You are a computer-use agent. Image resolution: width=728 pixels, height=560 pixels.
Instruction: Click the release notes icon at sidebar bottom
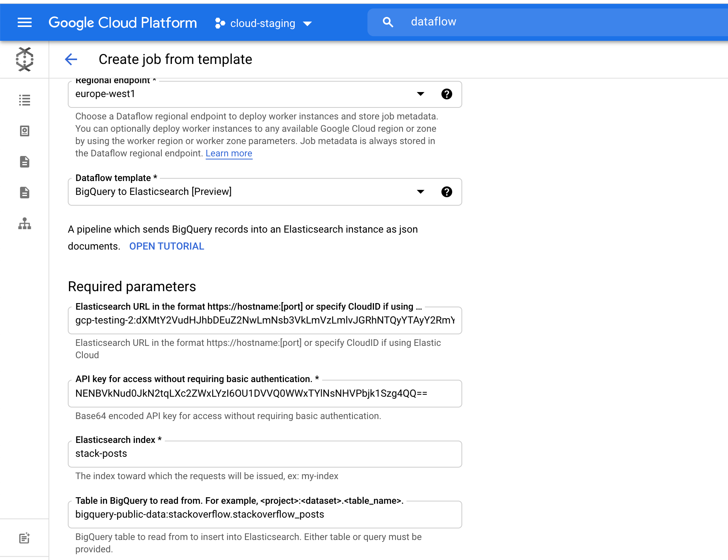point(25,538)
